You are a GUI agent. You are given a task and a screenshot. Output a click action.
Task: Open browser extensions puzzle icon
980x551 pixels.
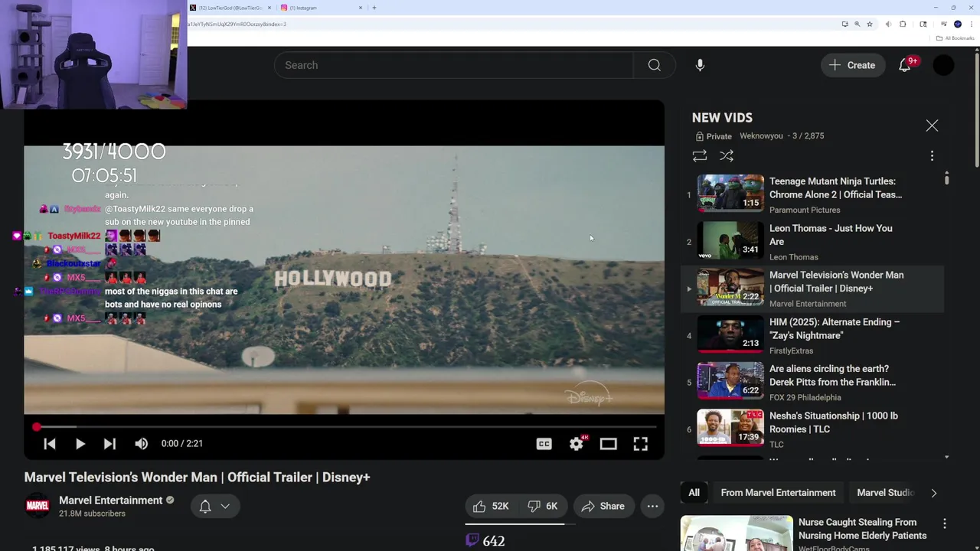point(903,24)
